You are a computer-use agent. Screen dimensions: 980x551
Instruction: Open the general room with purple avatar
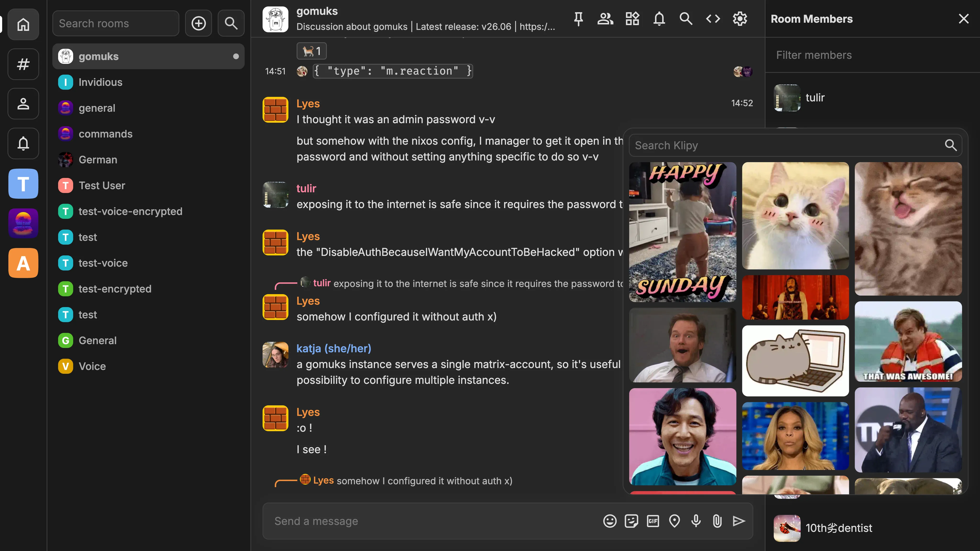tap(148, 108)
